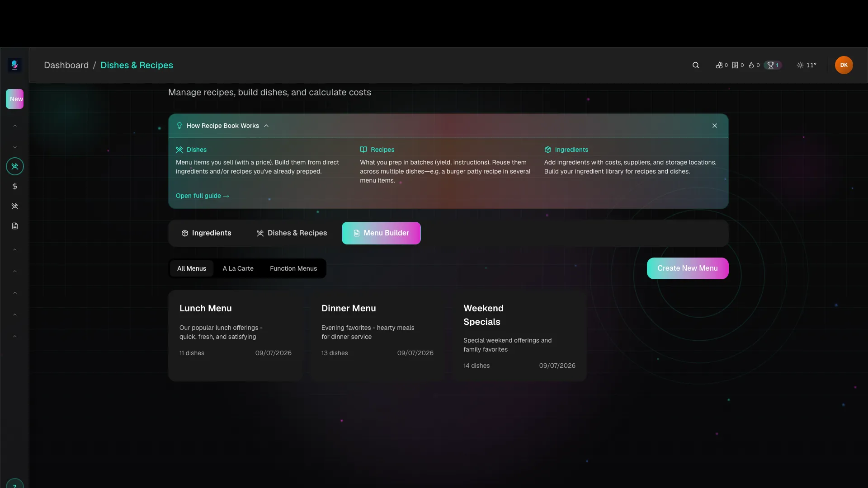The width and height of the screenshot is (868, 488).
Task: Collapse the downward-chevron sidebar section
Action: tap(15, 147)
